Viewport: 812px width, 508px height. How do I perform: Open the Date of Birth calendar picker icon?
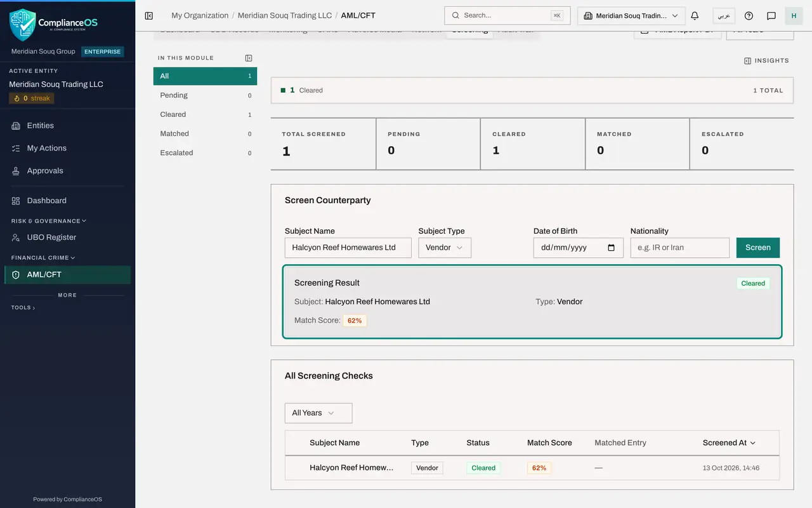point(612,248)
